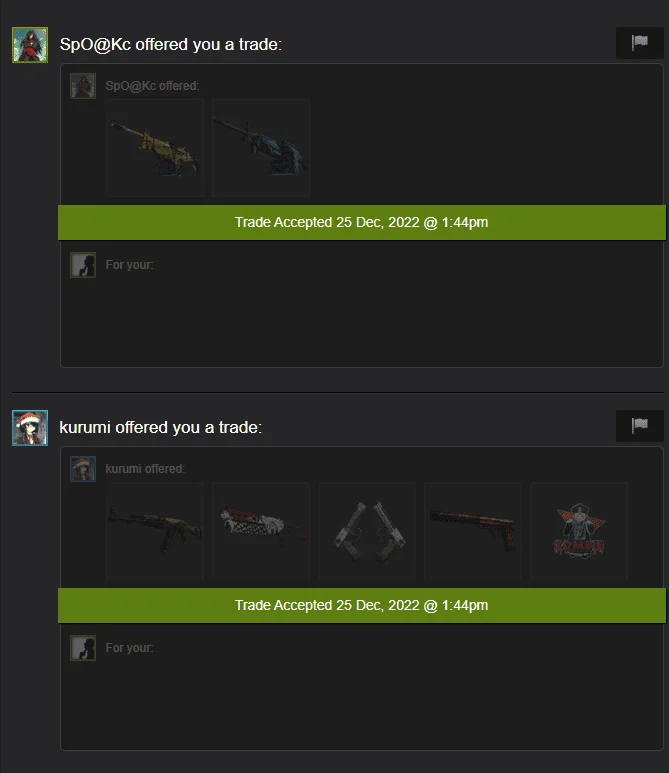Open SpO@Kc's large profile avatar
The height and width of the screenshot is (773, 669).
point(30,45)
